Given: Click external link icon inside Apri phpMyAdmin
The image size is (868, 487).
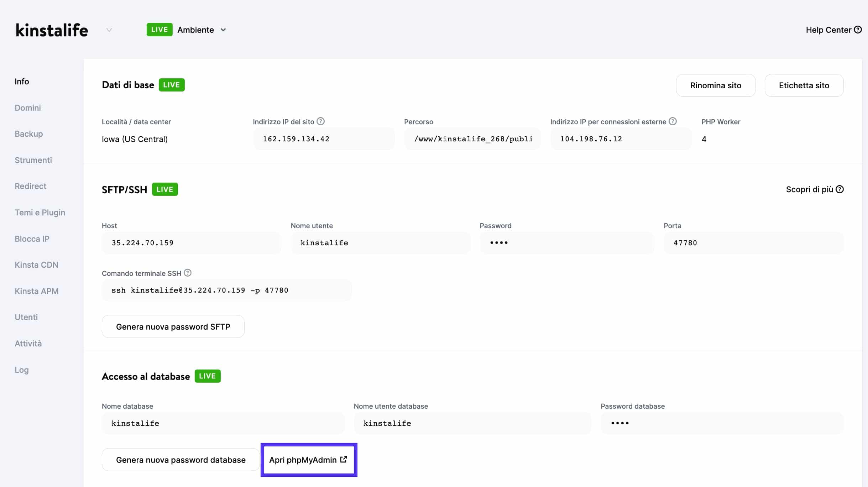Looking at the screenshot, I should pos(343,459).
